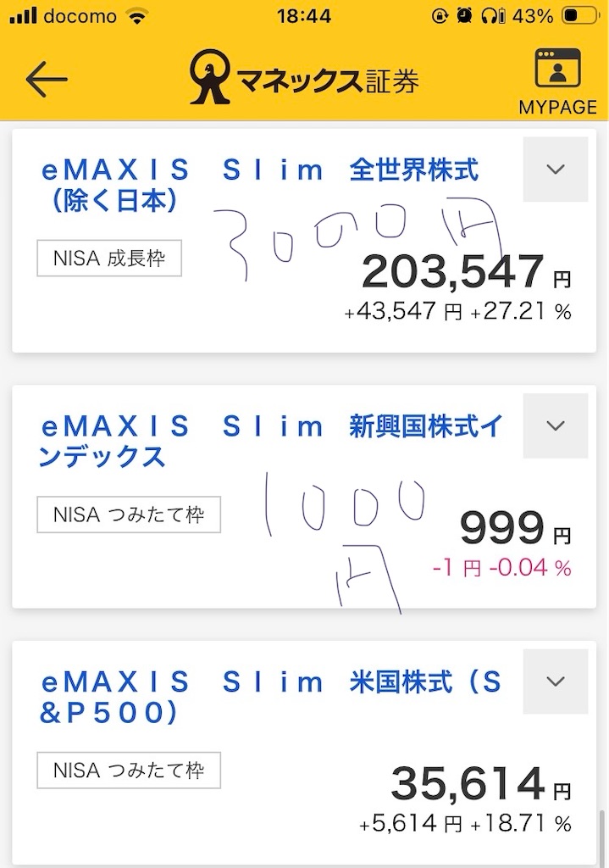Expand the 新興国株式インデックス fund details
The image size is (609, 868).
coord(556,426)
